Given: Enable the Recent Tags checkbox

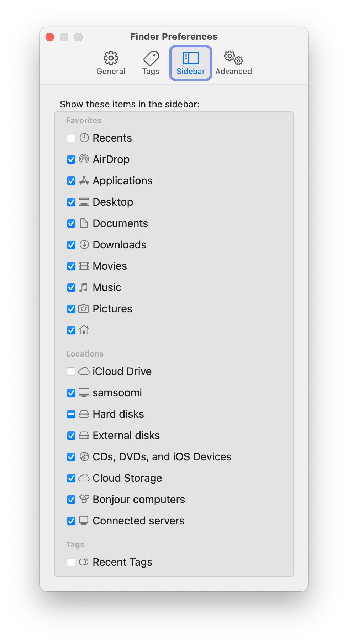Looking at the screenshot, I should [71, 562].
